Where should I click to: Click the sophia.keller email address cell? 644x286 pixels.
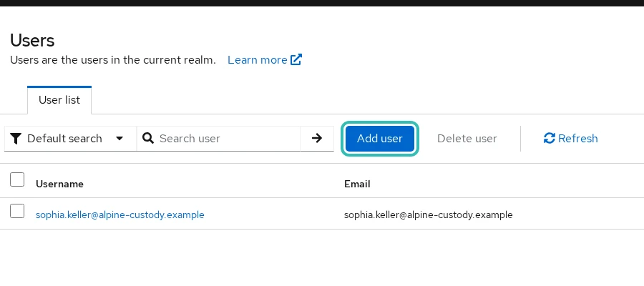[x=429, y=214]
